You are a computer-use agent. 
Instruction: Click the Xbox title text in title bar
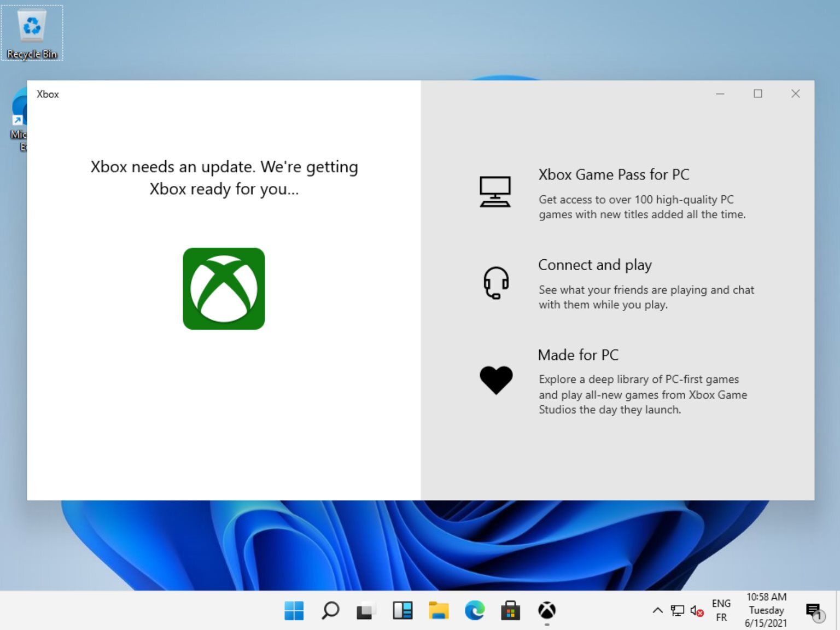(x=48, y=94)
